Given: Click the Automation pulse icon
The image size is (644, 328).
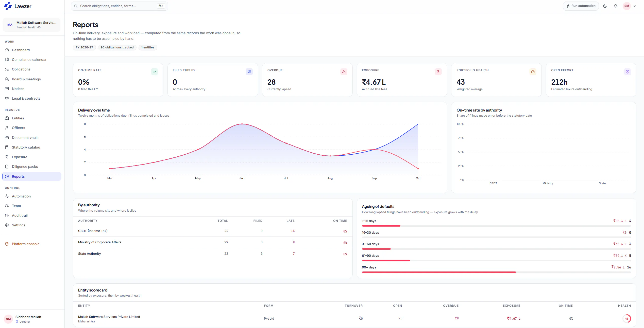Looking at the screenshot, I should point(7,196).
